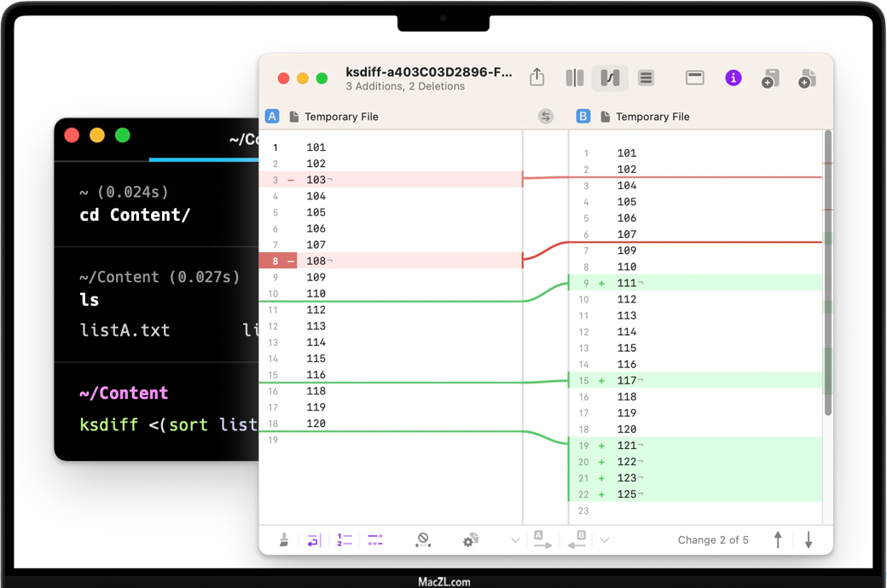Jump to the next change

[x=809, y=540]
